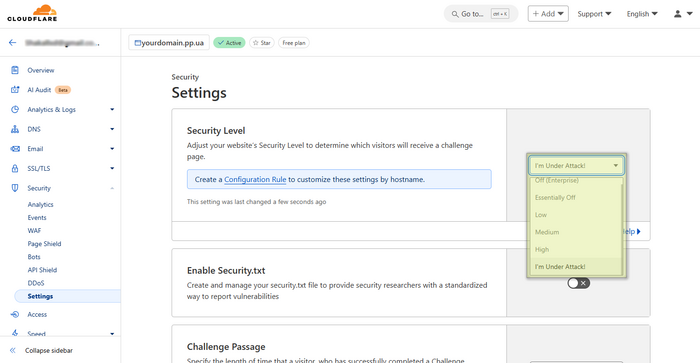Click the Collapse sidebar chevrons icon
700x363 pixels.
pyautogui.click(x=13, y=350)
